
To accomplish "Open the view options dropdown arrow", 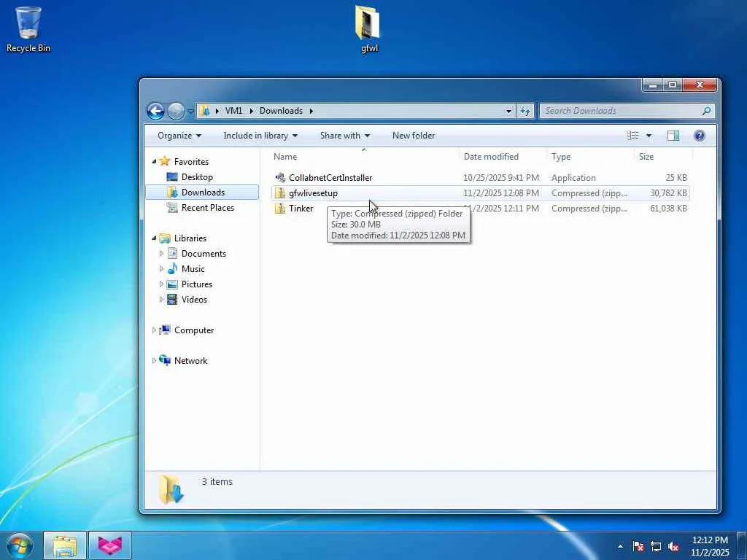I will tap(649, 136).
